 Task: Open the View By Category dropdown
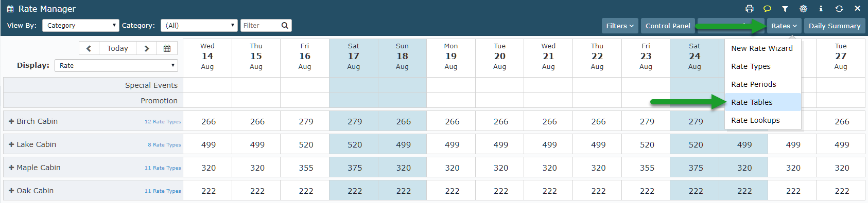[x=81, y=25]
